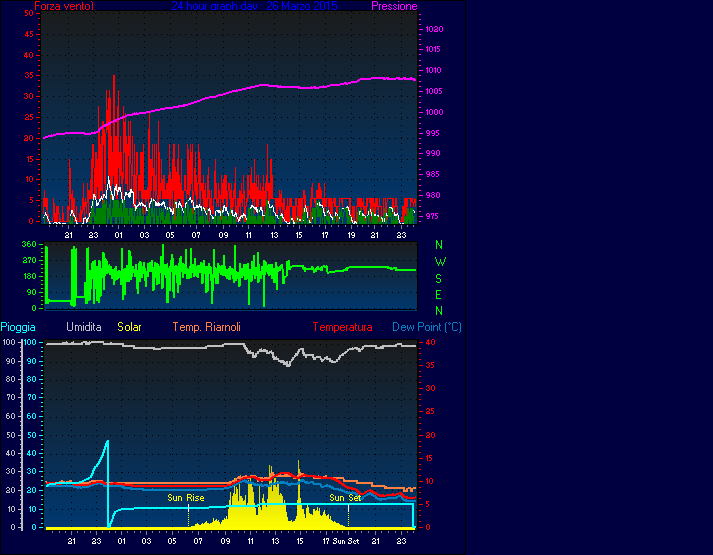Click the "24 hour graph day : 26 Marzo 2015" title
The image size is (713, 555).
pos(254,6)
